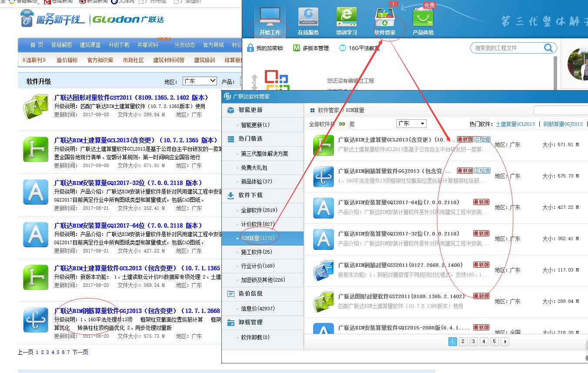
Task: Open 行业计价(169) in the sidebar
Action: tap(258, 266)
